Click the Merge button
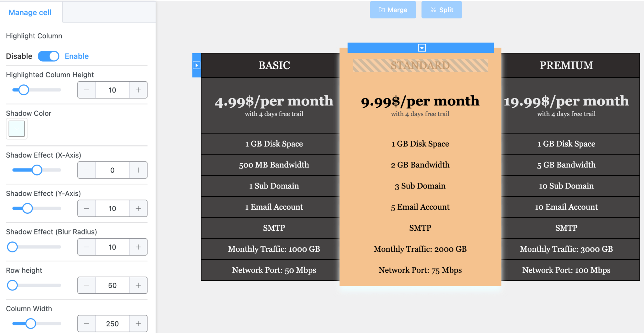Viewport: 644px width, 333px height. coord(393,10)
